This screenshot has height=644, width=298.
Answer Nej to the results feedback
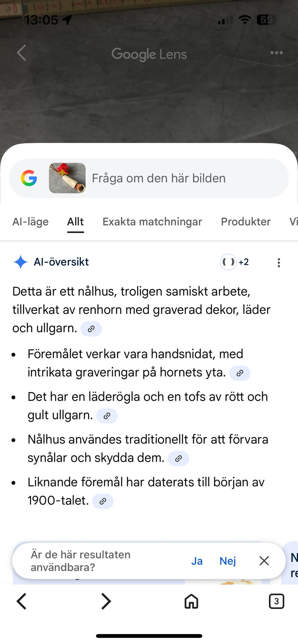tap(228, 561)
